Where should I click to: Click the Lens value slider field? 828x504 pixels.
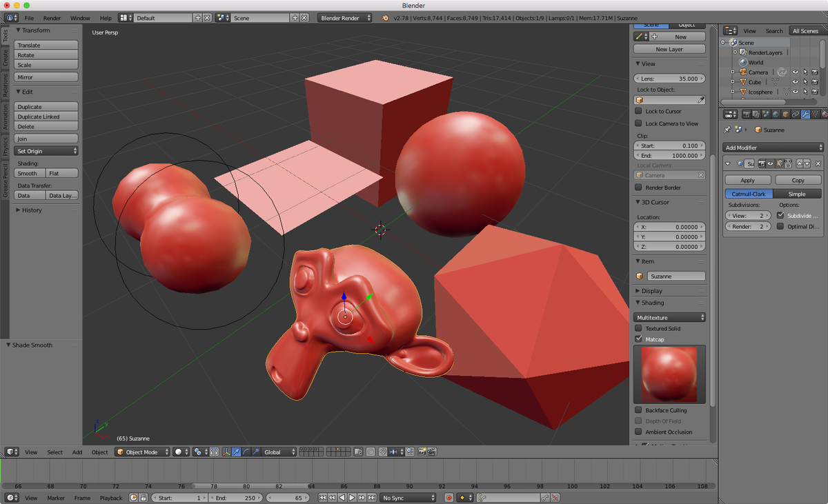pos(670,79)
